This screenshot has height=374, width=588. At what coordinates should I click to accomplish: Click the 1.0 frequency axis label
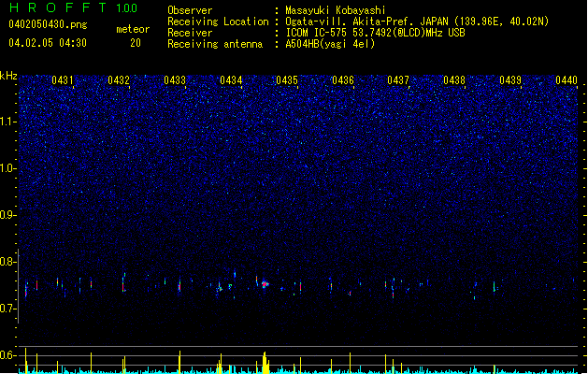(x=7, y=168)
